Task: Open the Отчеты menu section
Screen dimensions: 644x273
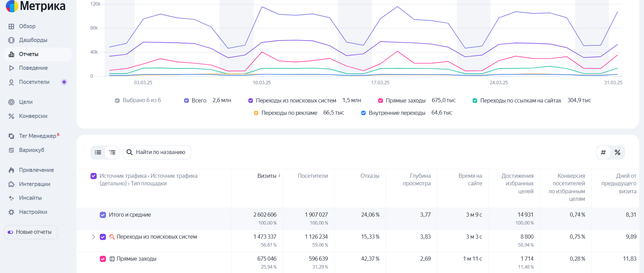Action: tap(29, 54)
